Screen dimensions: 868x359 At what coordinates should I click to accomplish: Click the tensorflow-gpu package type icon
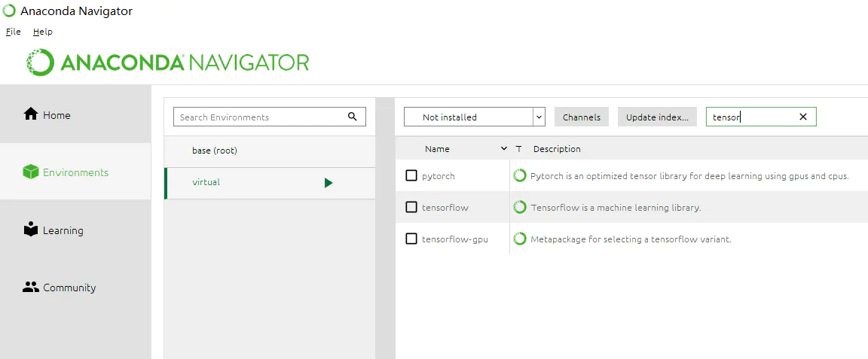click(520, 239)
